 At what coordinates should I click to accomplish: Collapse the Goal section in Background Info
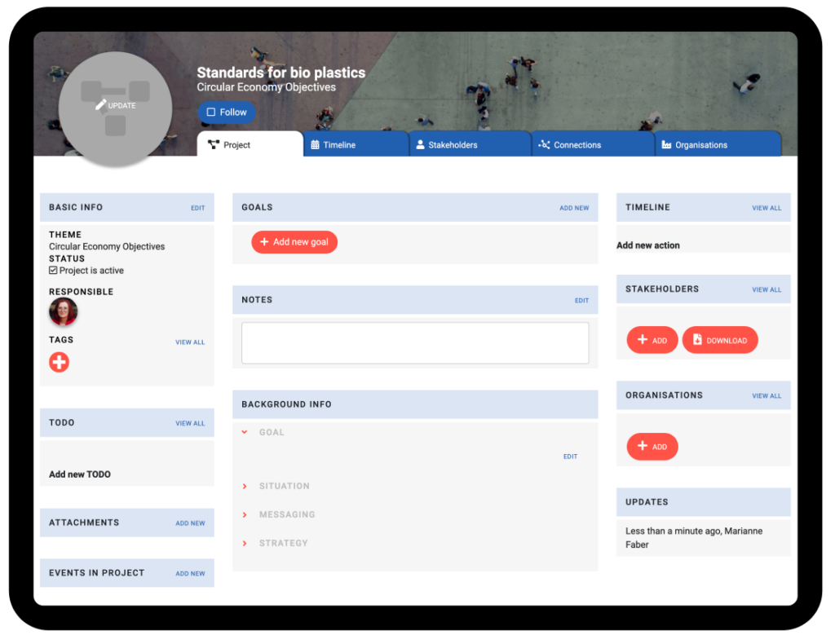tap(245, 432)
